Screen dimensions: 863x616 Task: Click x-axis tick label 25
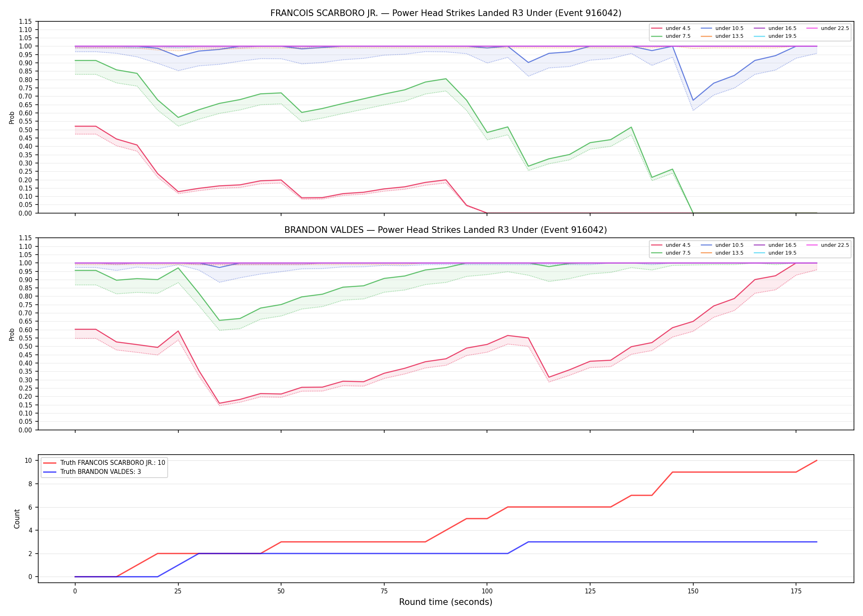pos(178,591)
